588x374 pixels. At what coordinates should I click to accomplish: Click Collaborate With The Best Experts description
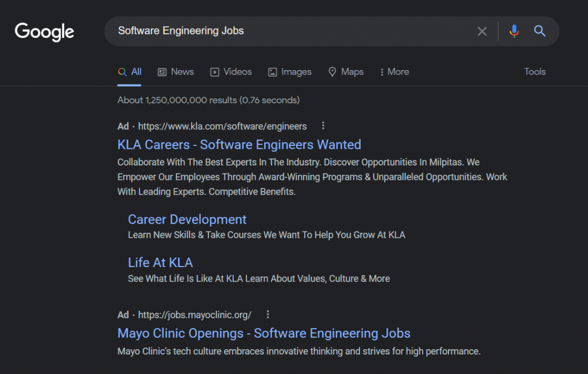[x=312, y=177]
